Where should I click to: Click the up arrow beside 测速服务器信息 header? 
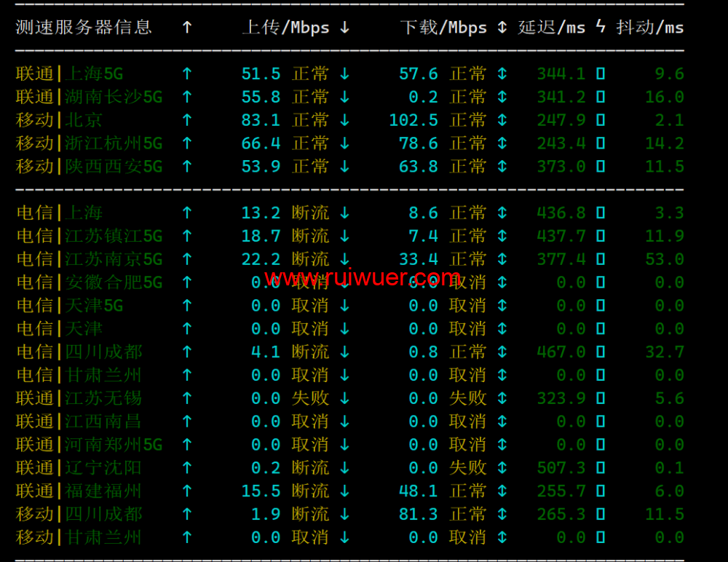click(x=187, y=28)
